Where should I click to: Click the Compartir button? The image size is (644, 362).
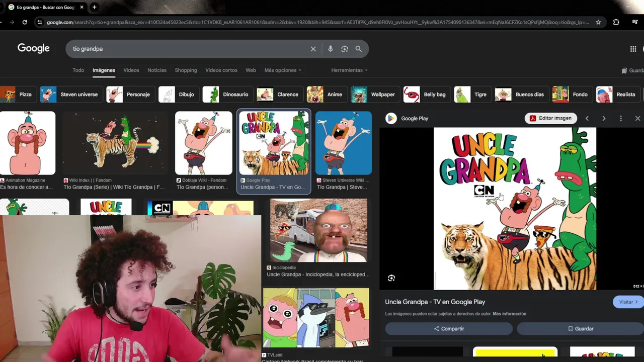[x=449, y=329]
